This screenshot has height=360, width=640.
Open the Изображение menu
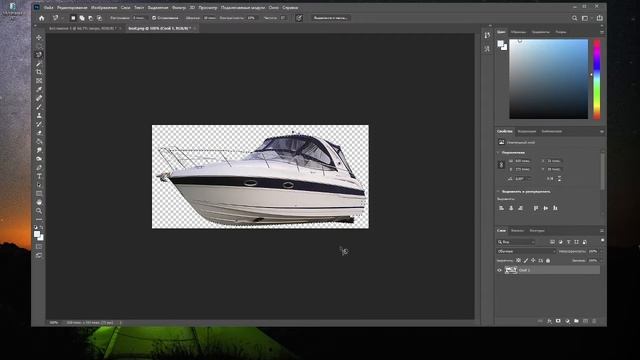tap(104, 7)
